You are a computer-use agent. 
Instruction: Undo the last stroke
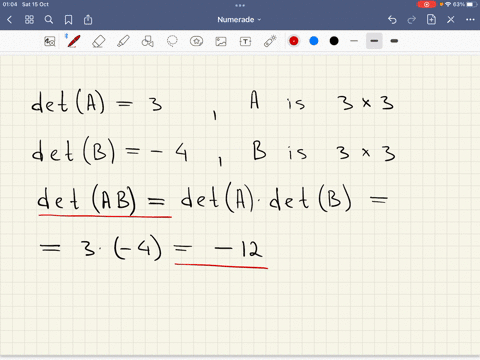(x=392, y=20)
